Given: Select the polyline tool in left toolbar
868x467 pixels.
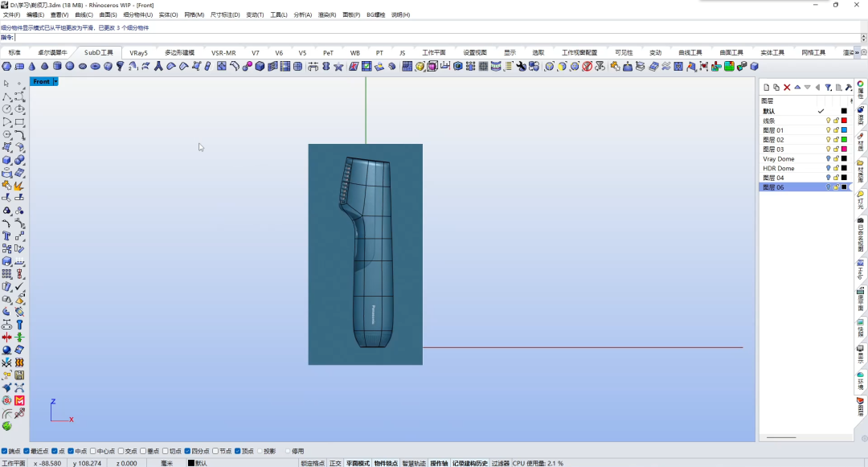Looking at the screenshot, I should (6, 96).
